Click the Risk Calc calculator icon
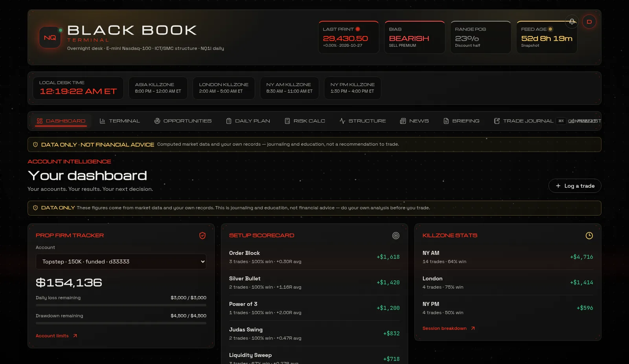629x364 pixels. (x=287, y=121)
